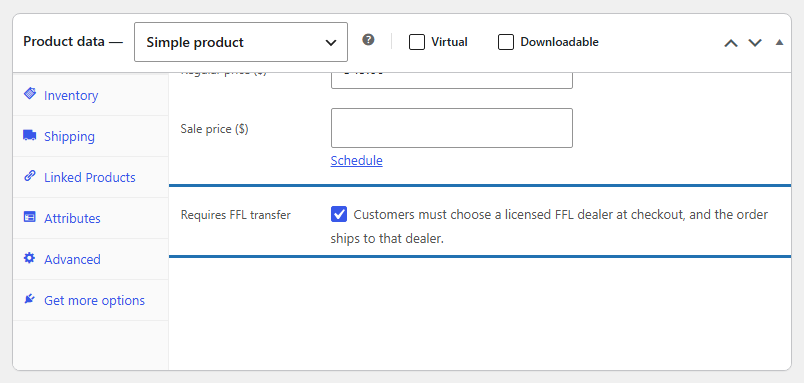Screen dimensions: 804x383
Task: Click the 'Product data —' heading
Action: 73,42
